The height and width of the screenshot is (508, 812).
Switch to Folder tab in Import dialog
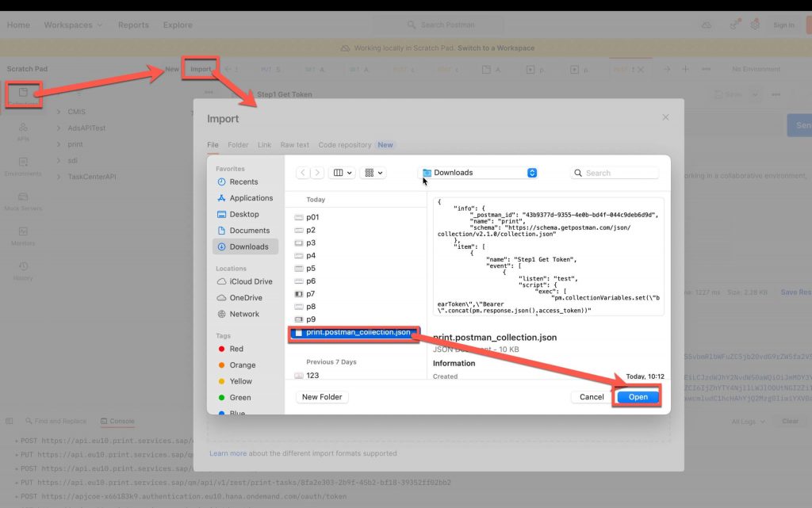pos(238,145)
